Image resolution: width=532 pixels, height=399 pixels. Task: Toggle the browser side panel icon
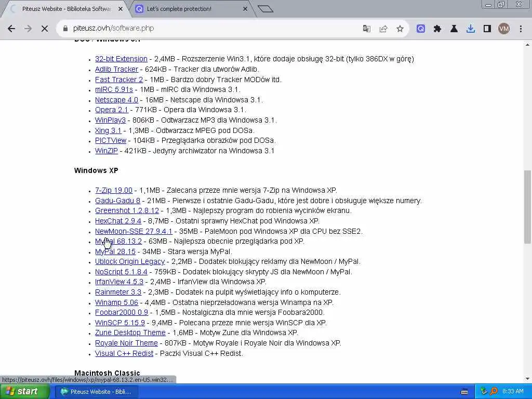(x=487, y=29)
